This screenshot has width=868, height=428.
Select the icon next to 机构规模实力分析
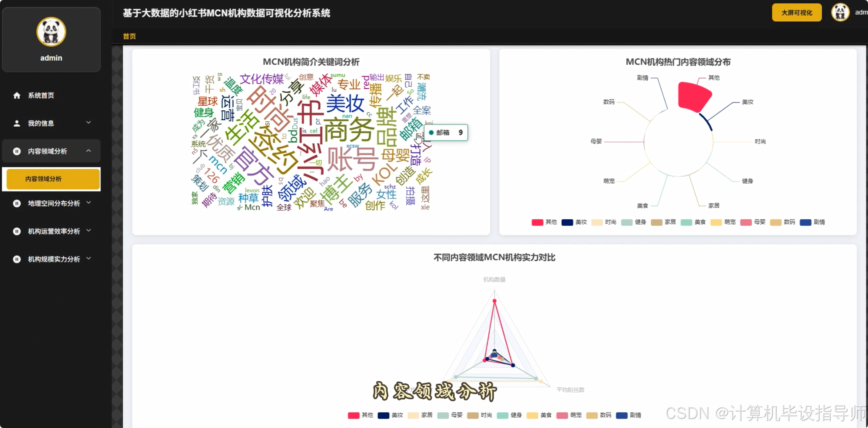pos(17,259)
